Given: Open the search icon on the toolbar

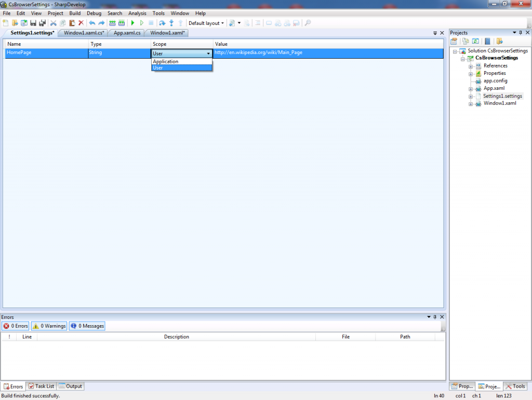Looking at the screenshot, I should pyautogui.click(x=308, y=23).
